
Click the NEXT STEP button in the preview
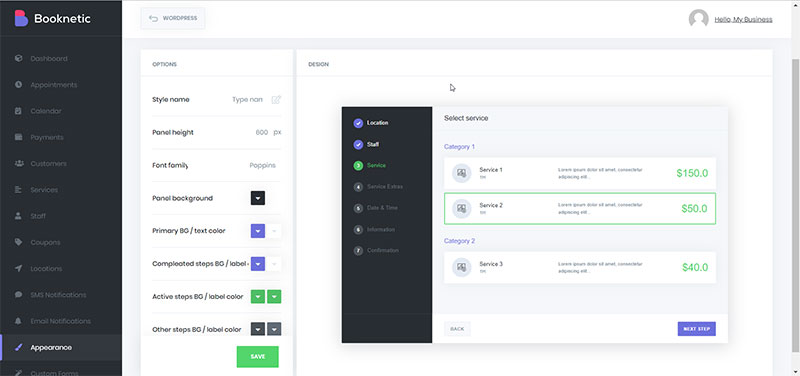pos(696,329)
